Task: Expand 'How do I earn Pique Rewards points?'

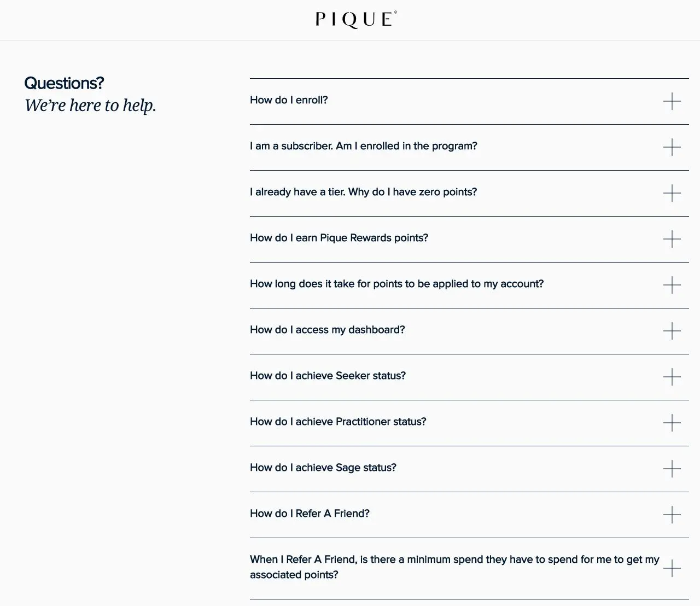Action: [339, 238]
